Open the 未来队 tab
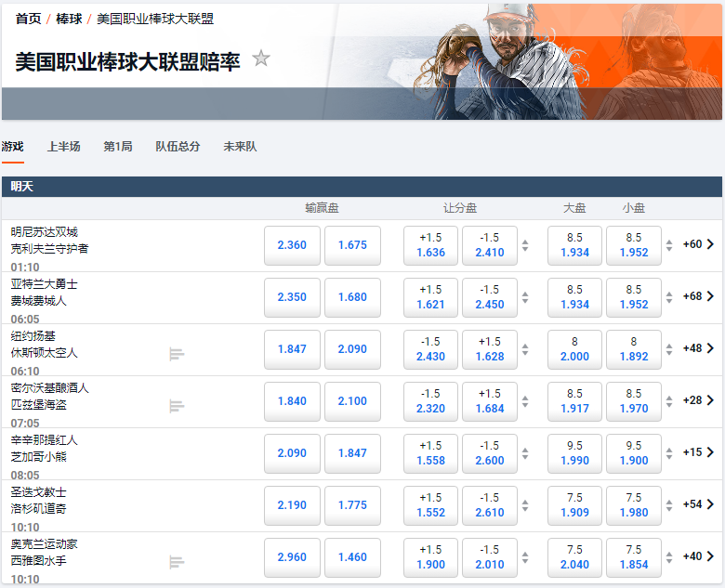Viewport: 725px width, 588px height. [x=240, y=147]
